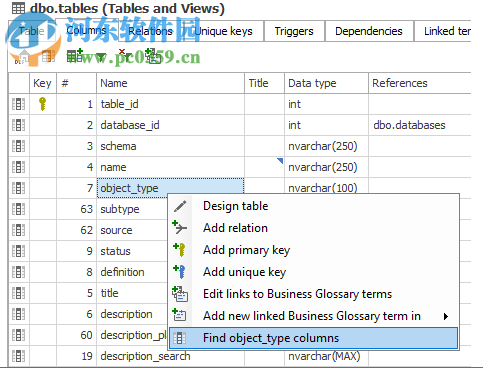Click the glossary links toolbar icon
483x372 pixels.
pos(153,56)
